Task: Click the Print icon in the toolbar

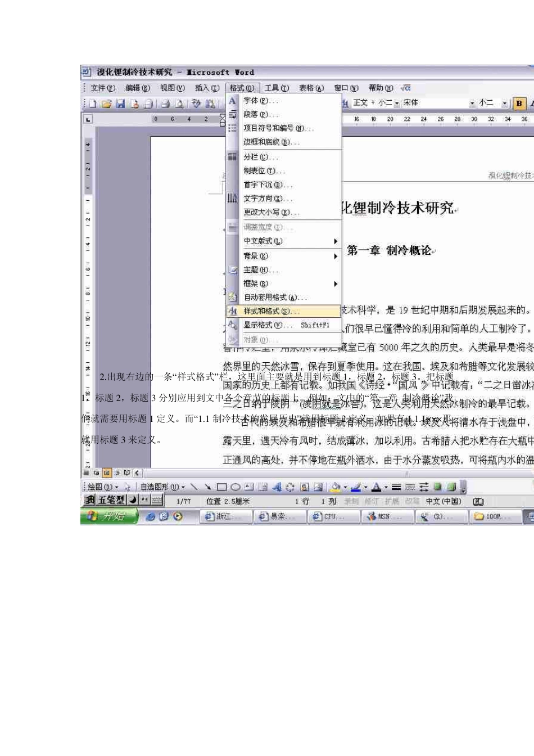Action: tap(165, 103)
